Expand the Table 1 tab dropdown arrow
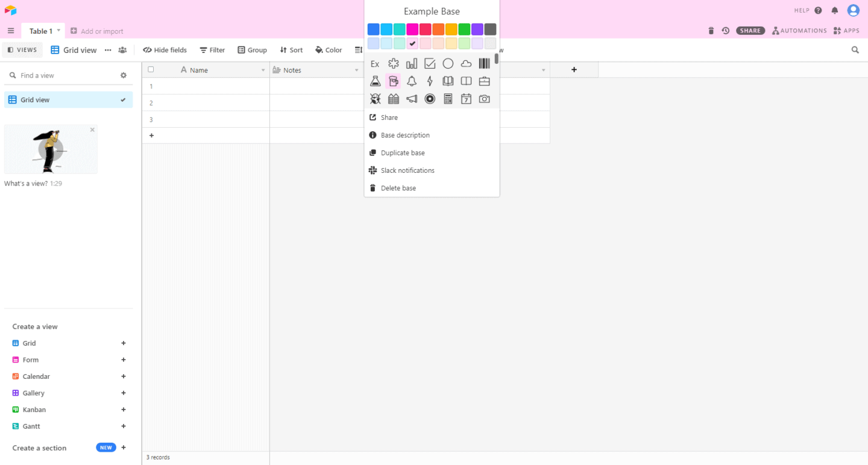Screen dimensions: 868x465 58,31
